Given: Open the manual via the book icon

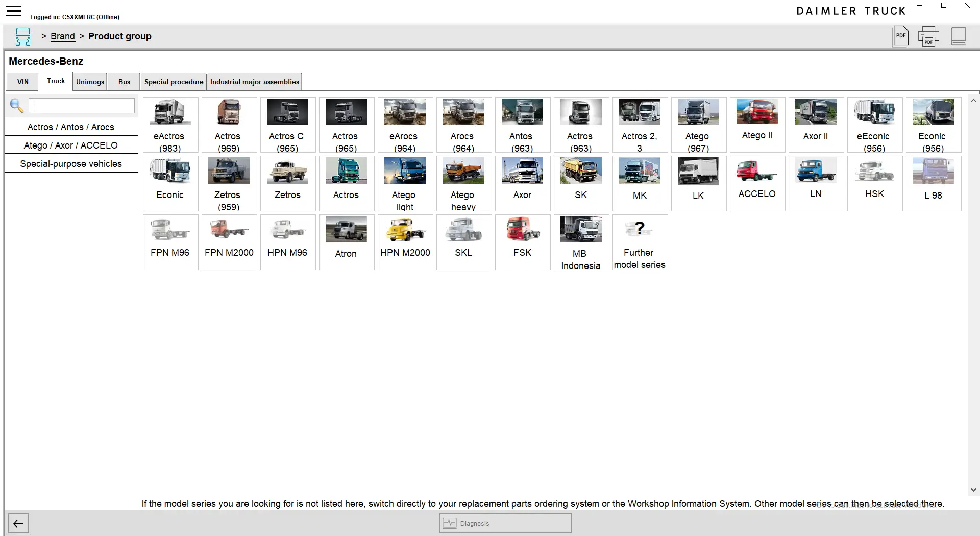Looking at the screenshot, I should [x=958, y=36].
